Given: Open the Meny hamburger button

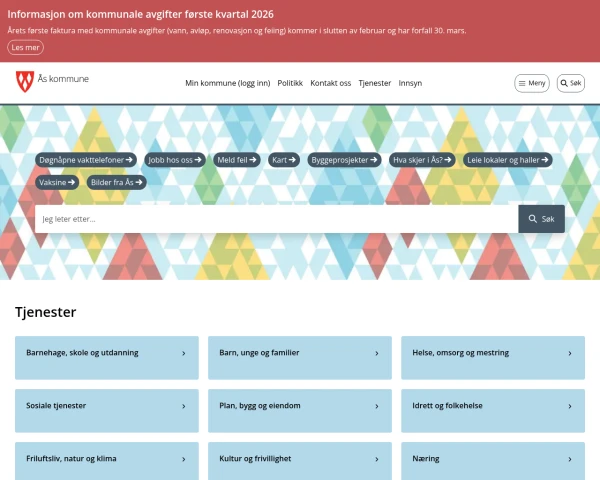Looking at the screenshot, I should click(x=532, y=83).
